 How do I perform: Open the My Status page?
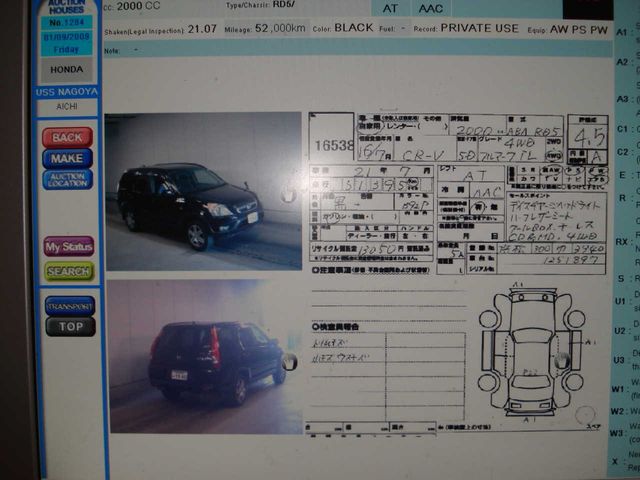(x=69, y=247)
